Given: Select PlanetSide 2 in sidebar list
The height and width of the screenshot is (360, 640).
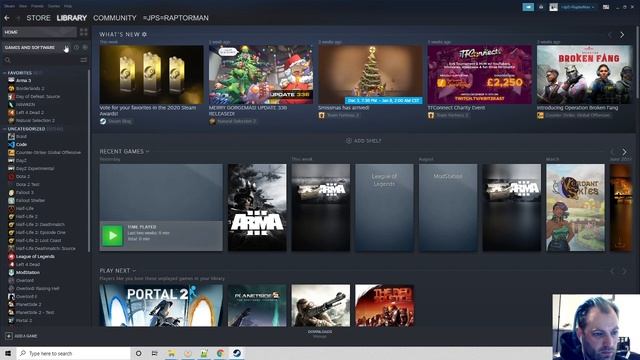Looking at the screenshot, I should click(x=28, y=304).
